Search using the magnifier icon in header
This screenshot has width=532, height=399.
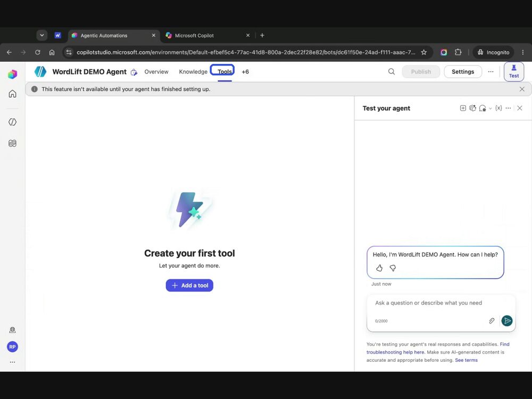pyautogui.click(x=392, y=72)
